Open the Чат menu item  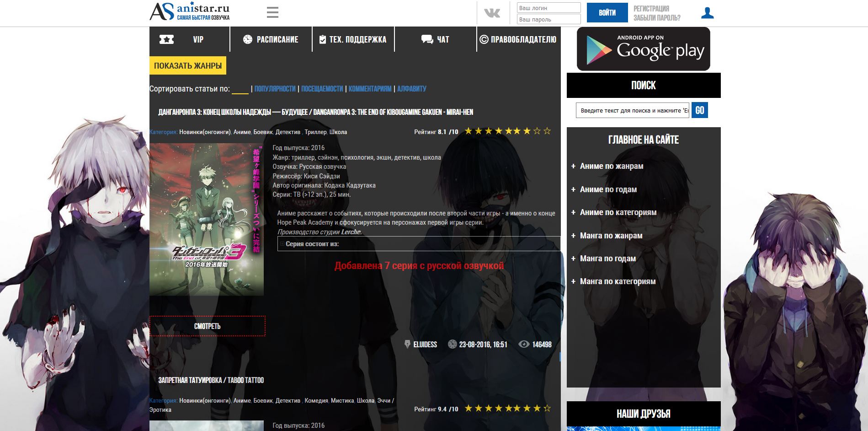(x=436, y=39)
